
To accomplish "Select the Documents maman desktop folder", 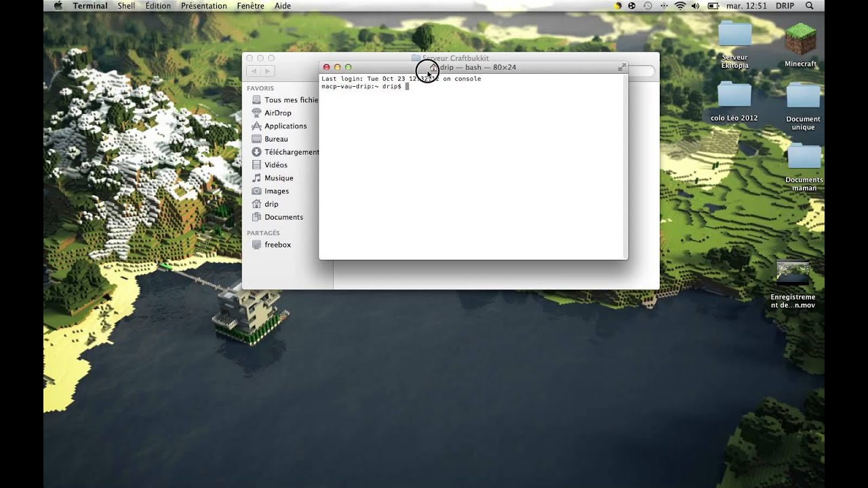I will click(x=804, y=167).
